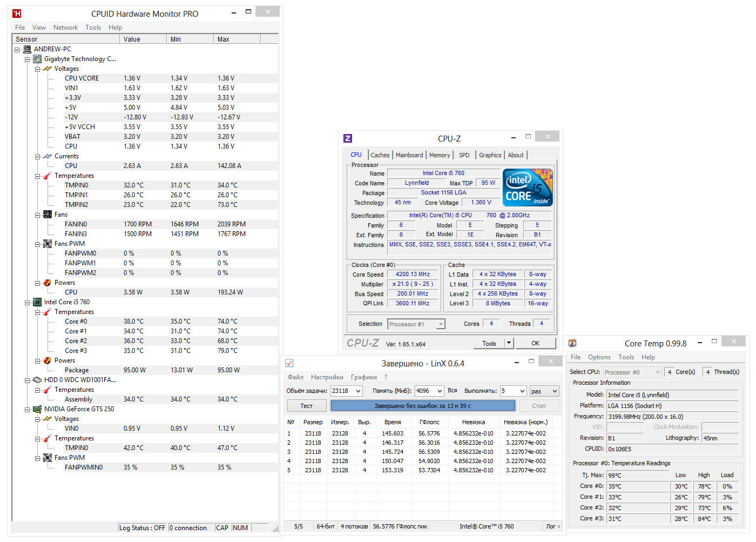
Task: Open the HWMonitor File menu
Action: click(20, 28)
